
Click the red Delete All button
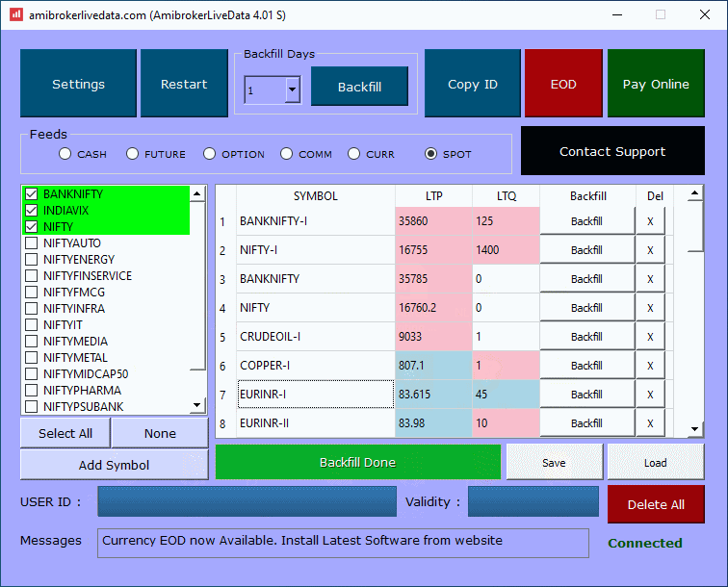(656, 504)
